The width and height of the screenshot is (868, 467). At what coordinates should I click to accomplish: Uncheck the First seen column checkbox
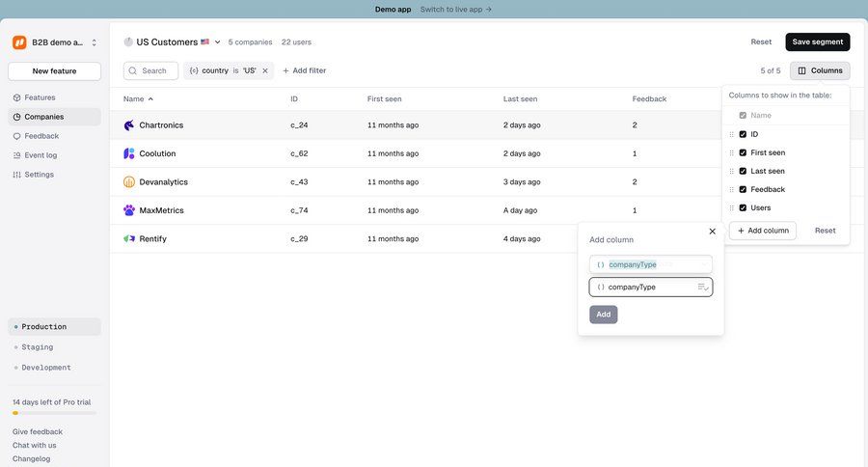pos(743,152)
